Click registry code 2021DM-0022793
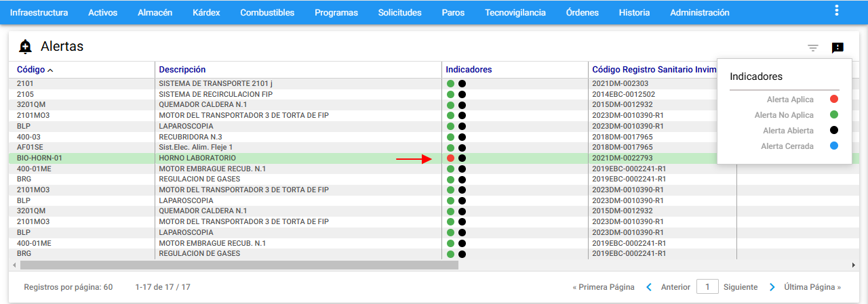This screenshot has width=868, height=304. tap(623, 158)
